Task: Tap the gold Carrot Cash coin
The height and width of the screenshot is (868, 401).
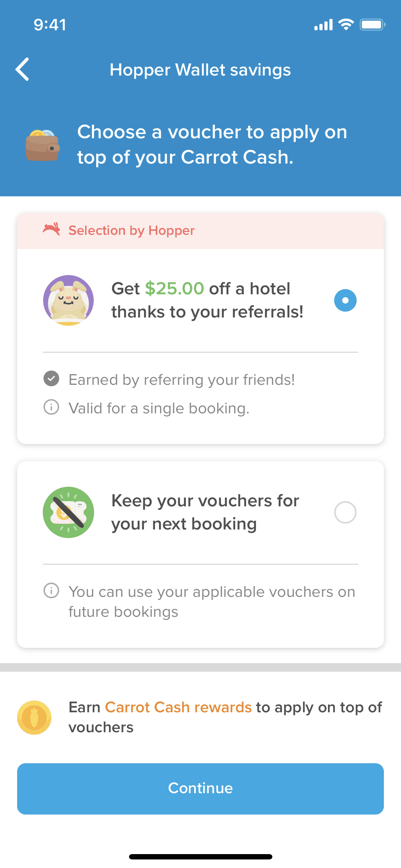Action: pyautogui.click(x=34, y=717)
